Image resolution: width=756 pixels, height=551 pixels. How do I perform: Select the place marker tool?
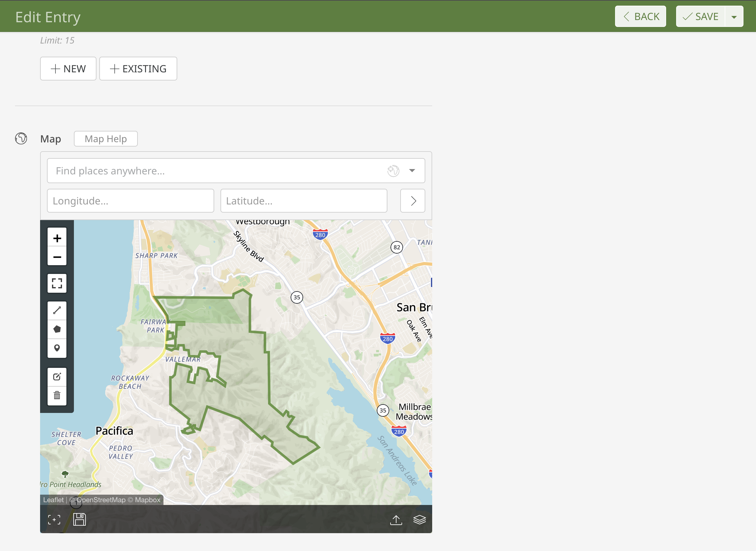coord(57,348)
